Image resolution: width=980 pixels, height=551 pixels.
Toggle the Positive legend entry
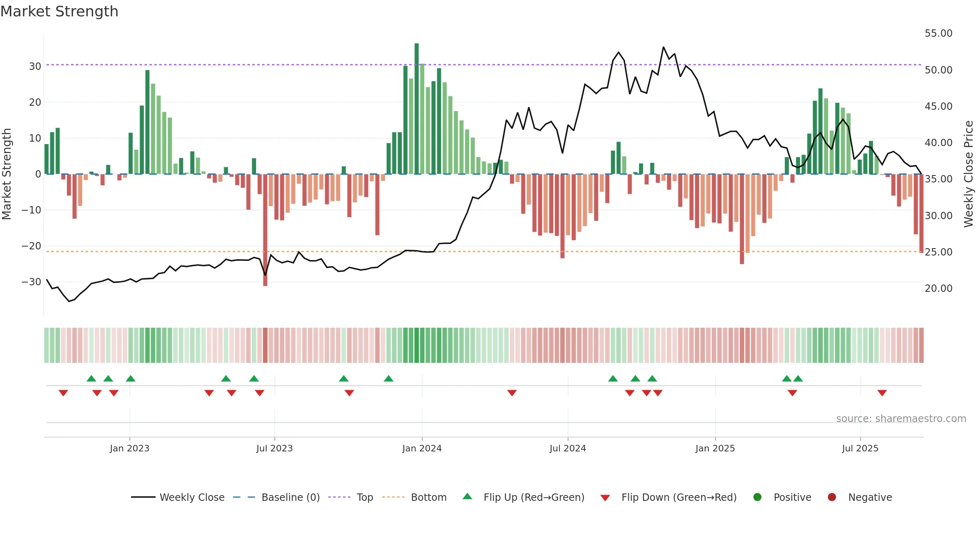(782, 497)
